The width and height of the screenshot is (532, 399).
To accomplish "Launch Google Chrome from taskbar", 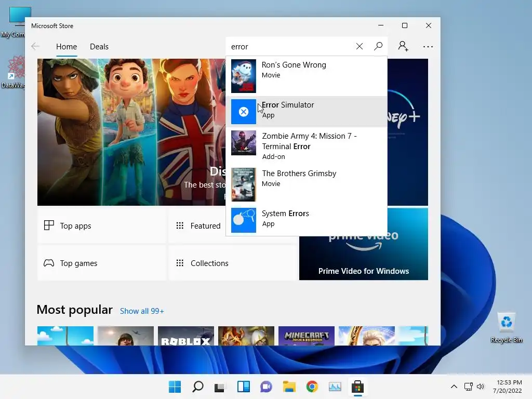I will tap(312, 387).
